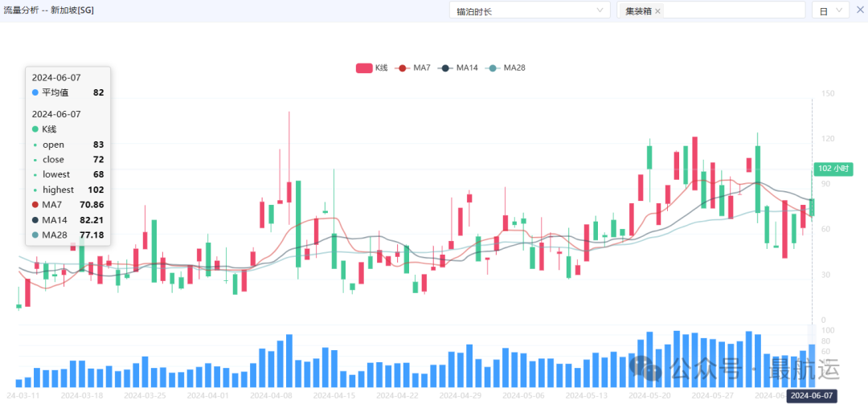Click the MA14 82.21 tooltip row

(68, 220)
